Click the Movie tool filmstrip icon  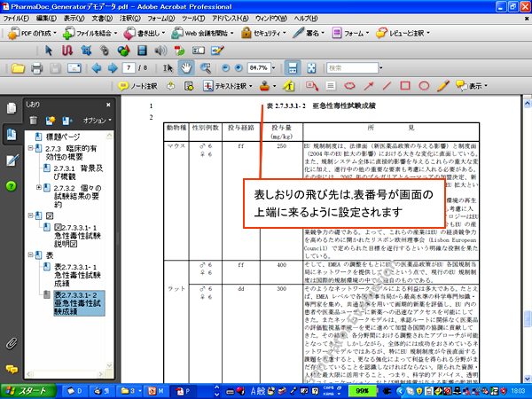tap(142, 51)
